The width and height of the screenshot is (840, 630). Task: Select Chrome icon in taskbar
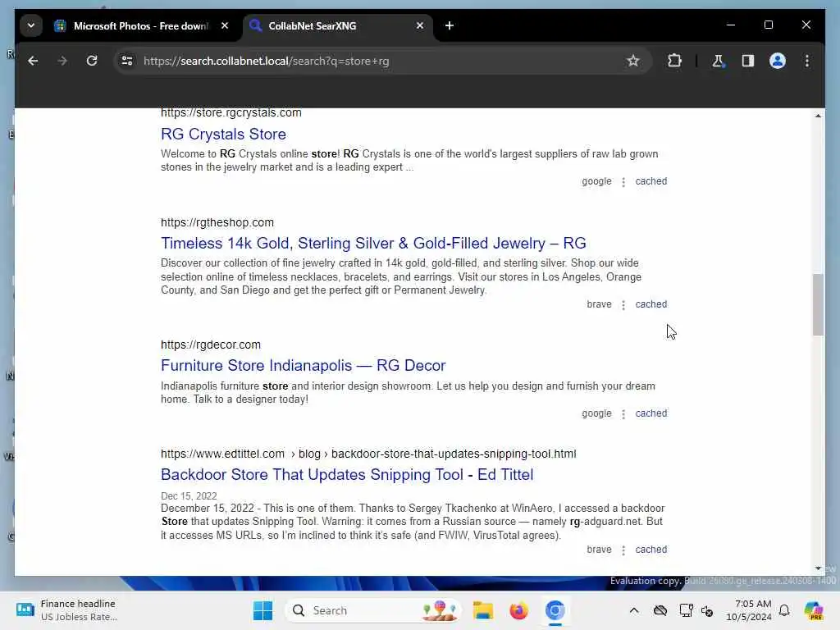555,610
